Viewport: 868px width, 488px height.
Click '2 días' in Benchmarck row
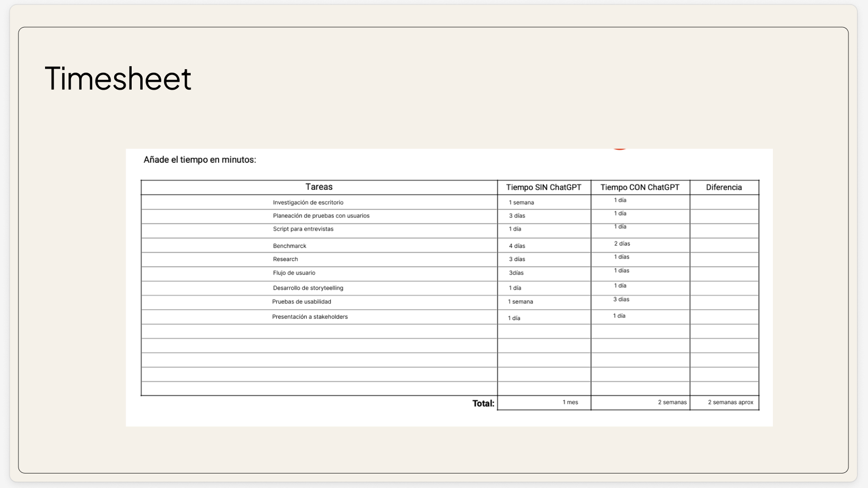(622, 243)
